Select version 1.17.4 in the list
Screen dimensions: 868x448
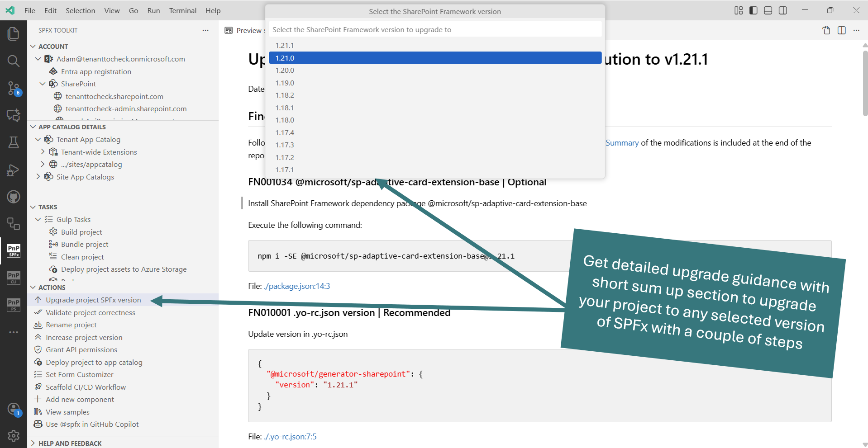[x=435, y=132]
